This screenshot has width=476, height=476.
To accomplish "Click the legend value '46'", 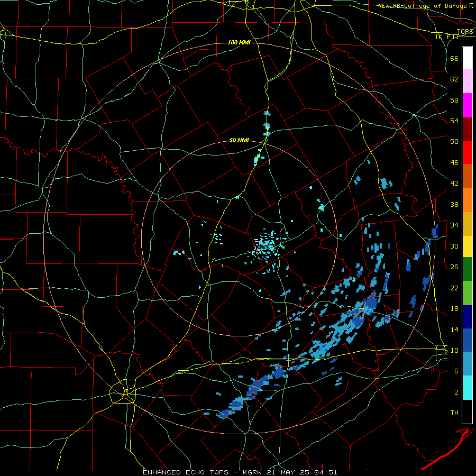I will pyautogui.click(x=454, y=163).
